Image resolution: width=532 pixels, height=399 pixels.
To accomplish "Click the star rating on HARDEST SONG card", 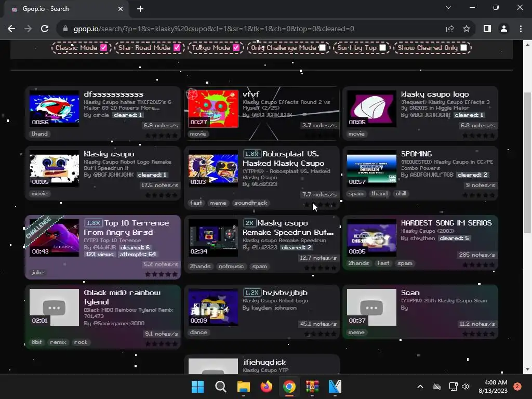I will [x=478, y=264].
